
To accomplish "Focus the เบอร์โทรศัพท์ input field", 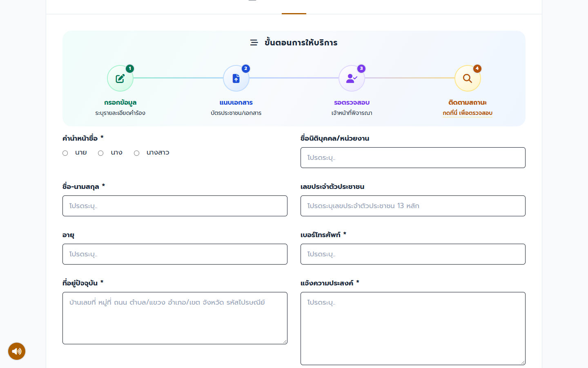I will (413, 254).
